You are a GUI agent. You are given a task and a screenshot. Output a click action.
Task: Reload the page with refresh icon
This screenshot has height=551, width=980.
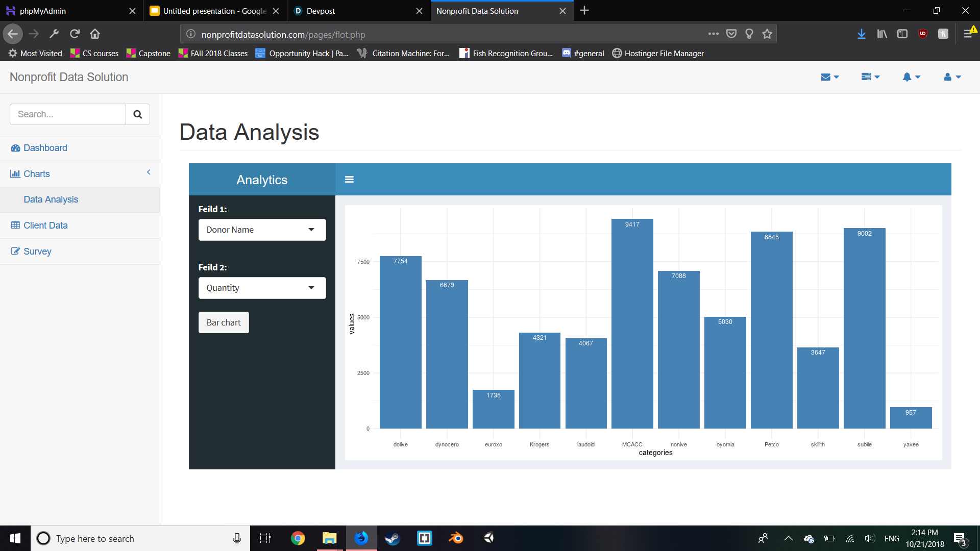tap(75, 34)
